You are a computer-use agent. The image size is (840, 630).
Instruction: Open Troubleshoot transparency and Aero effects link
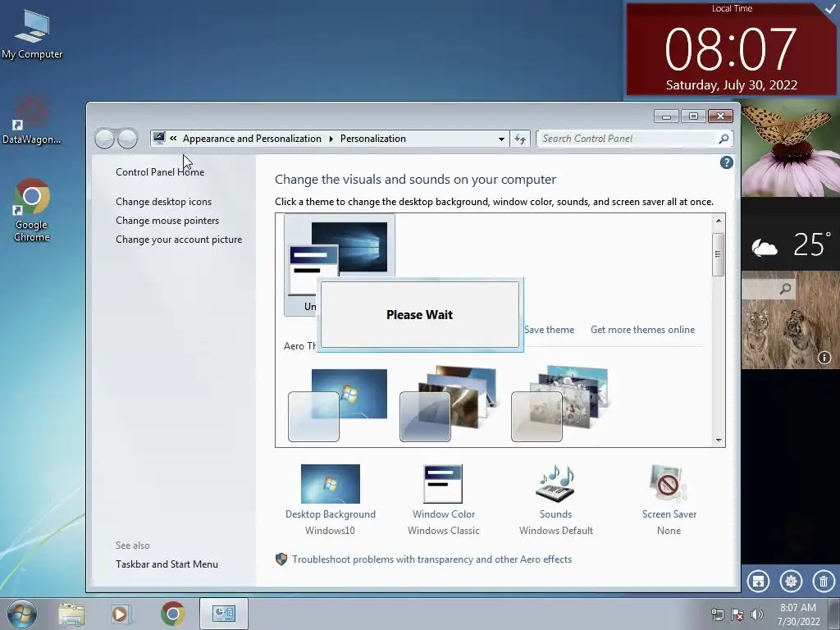pos(431,559)
